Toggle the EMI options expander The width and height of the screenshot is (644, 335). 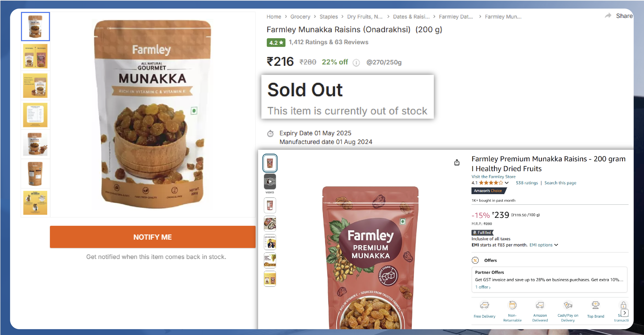pyautogui.click(x=543, y=245)
